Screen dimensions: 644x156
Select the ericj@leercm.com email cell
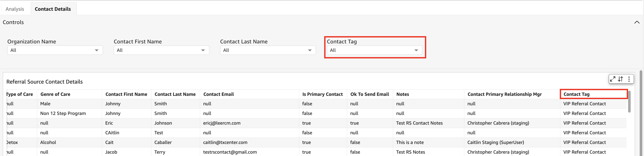tap(222, 123)
